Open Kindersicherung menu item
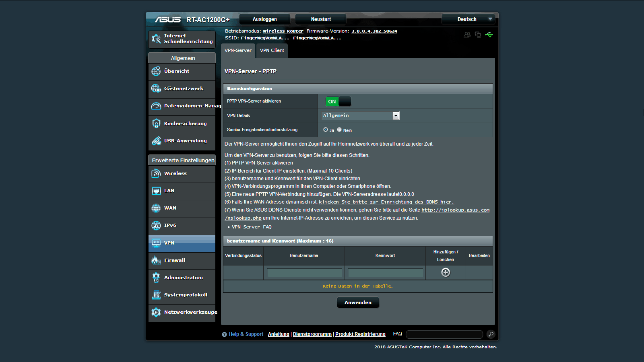The width and height of the screenshot is (644, 362). tap(182, 123)
